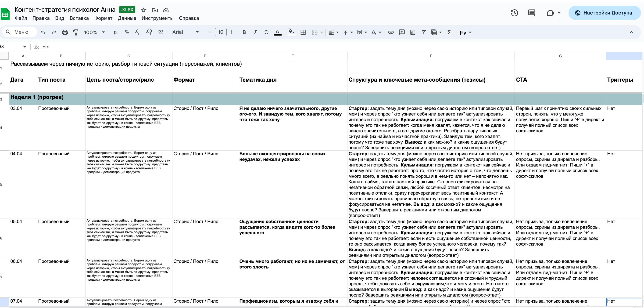
Task: Open the text color picker
Action: [278, 32]
